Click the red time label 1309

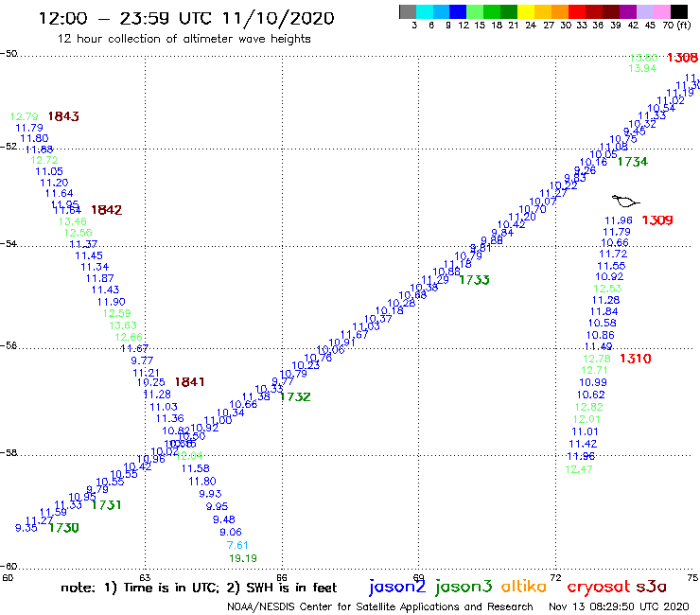(x=657, y=220)
